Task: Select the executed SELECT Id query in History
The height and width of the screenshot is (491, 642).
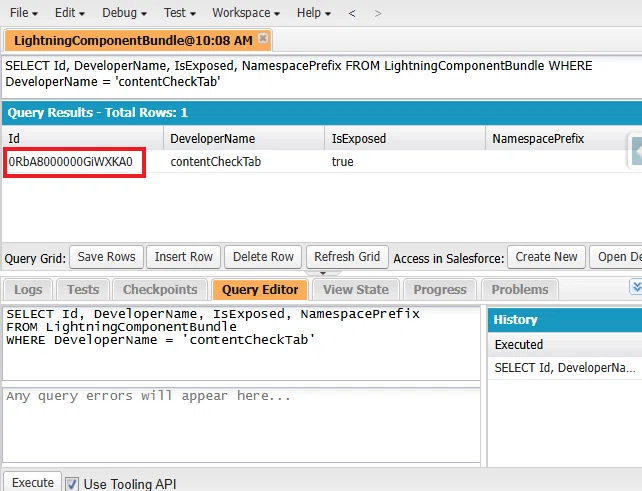Action: (565, 368)
